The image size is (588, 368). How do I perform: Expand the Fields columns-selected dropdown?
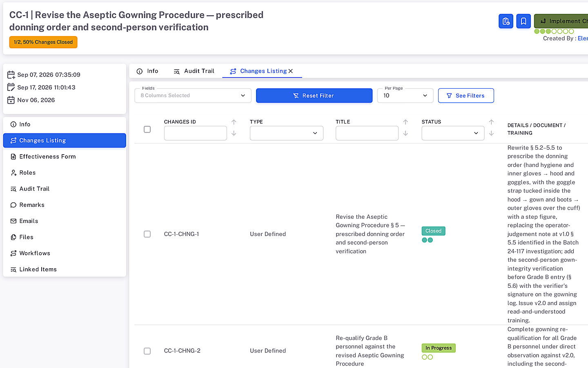pyautogui.click(x=193, y=96)
